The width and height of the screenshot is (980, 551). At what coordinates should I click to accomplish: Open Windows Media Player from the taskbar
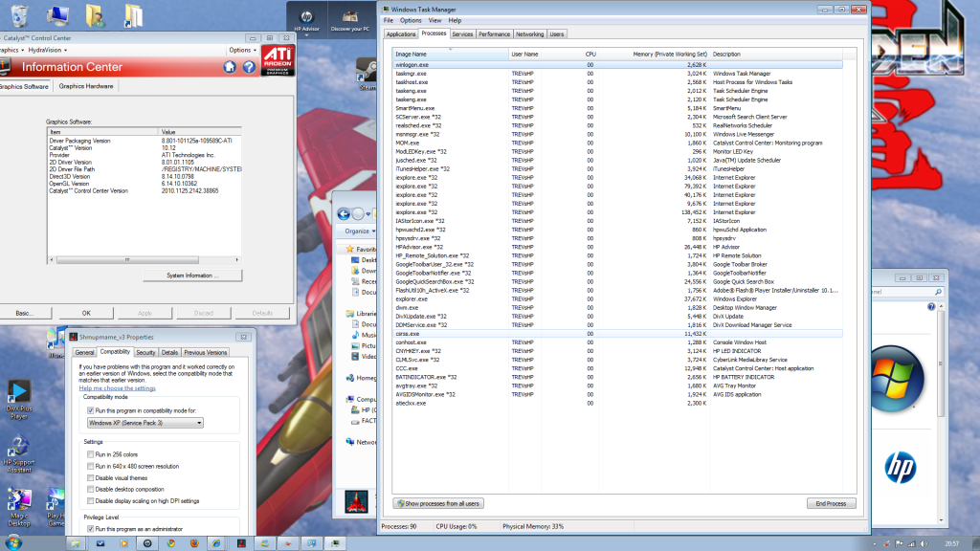click(123, 543)
